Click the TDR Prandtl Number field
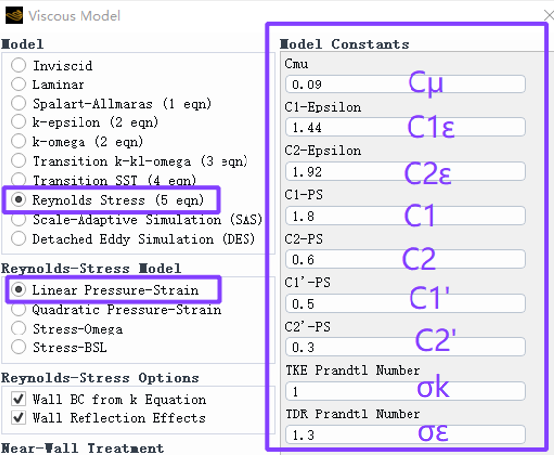The height and width of the screenshot is (471, 555). tap(405, 435)
